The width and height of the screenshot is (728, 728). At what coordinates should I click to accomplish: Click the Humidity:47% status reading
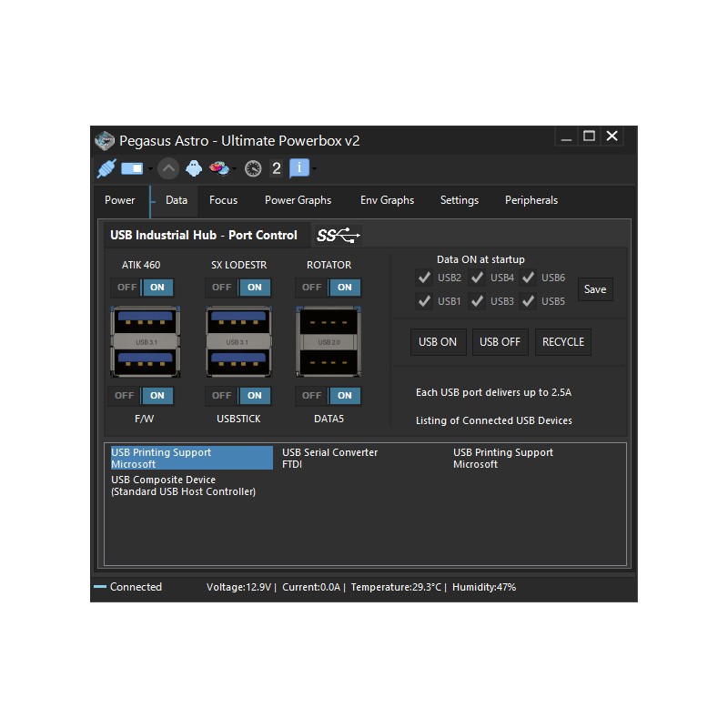click(x=484, y=587)
